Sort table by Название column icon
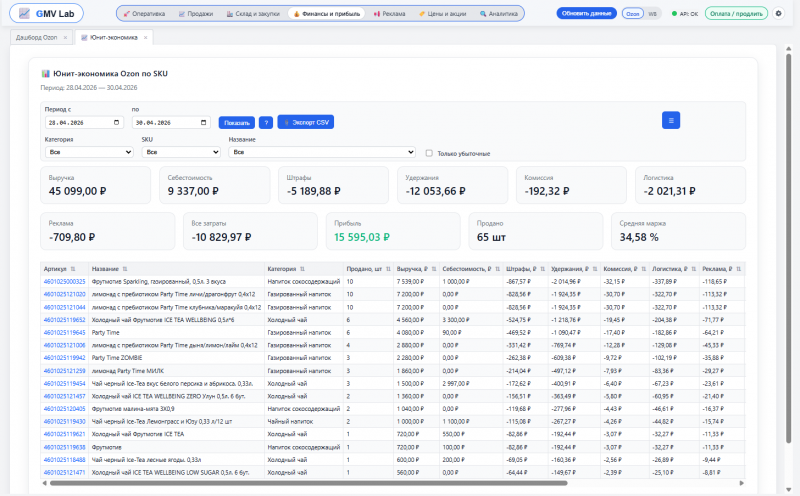Viewport: 800px width, 496px height. pos(125,269)
